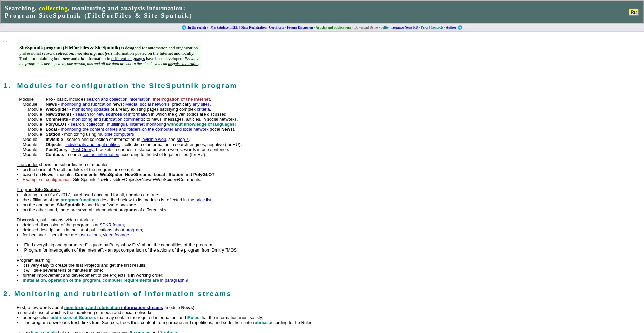Click 'Discussion, publications, video tutorials:' subheading
Viewport: 644px width, 333px height.
[55, 220]
